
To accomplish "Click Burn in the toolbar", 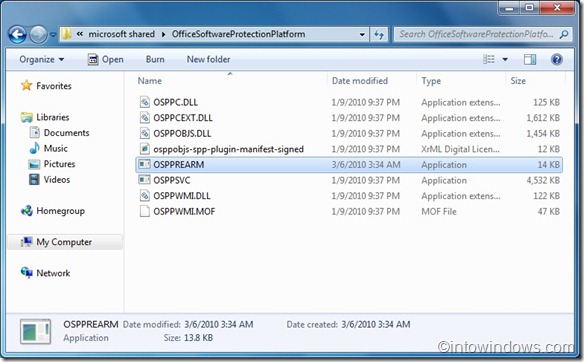I will 155,60.
